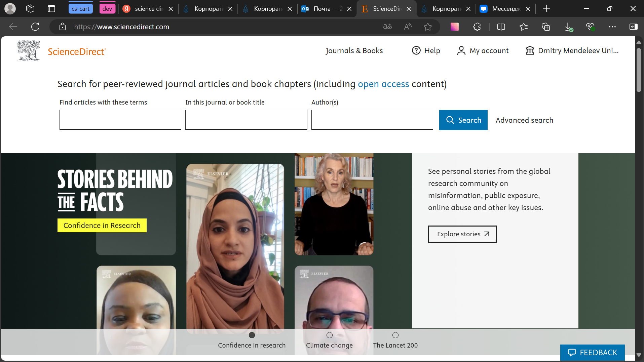Screen dimensions: 644x362
Task: Reload the page with the Refresh icon
Action: [x=35, y=27]
